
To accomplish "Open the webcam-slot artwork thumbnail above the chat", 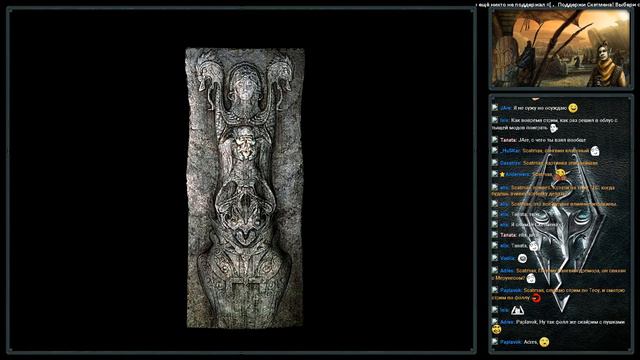I will coord(561,49).
